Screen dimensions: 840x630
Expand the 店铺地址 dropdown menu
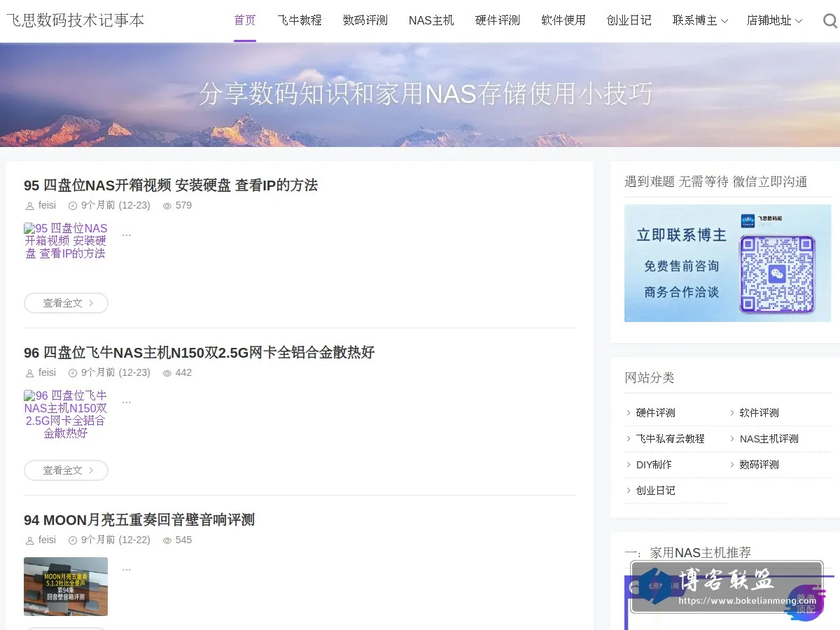pyautogui.click(x=775, y=21)
